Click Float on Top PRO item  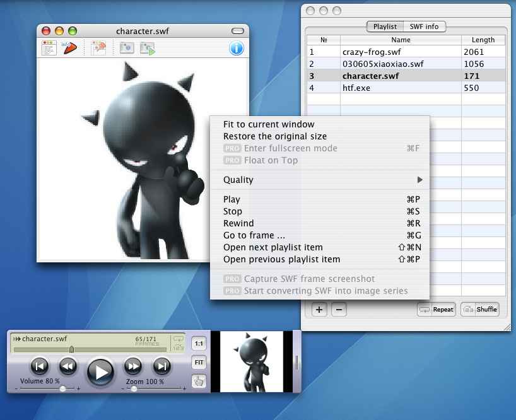[320, 160]
